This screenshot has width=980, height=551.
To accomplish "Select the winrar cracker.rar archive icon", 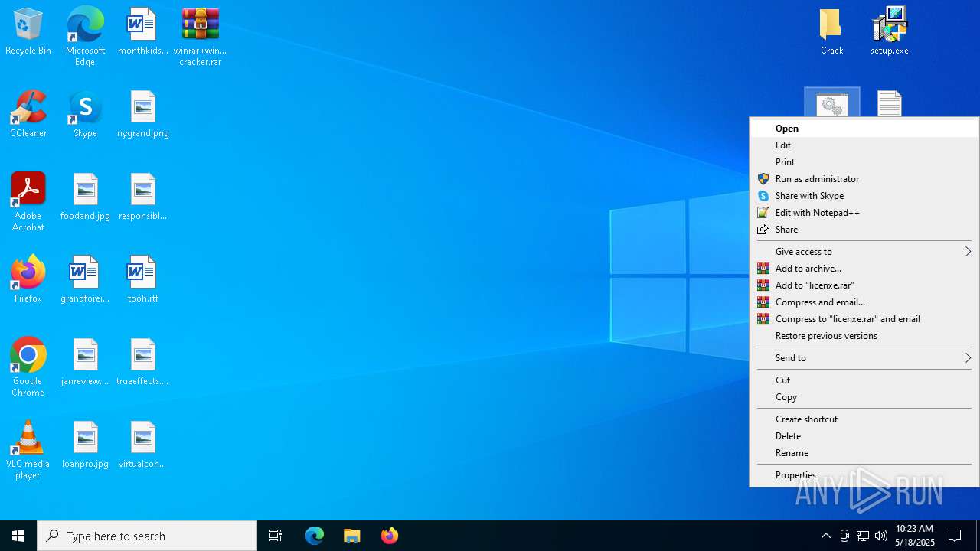I will tap(200, 37).
